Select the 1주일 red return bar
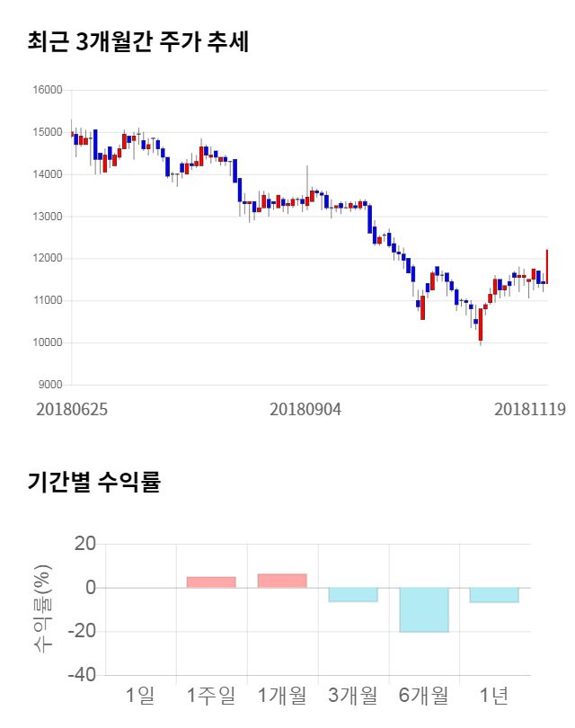The width and height of the screenshot is (575, 728). 211,582
